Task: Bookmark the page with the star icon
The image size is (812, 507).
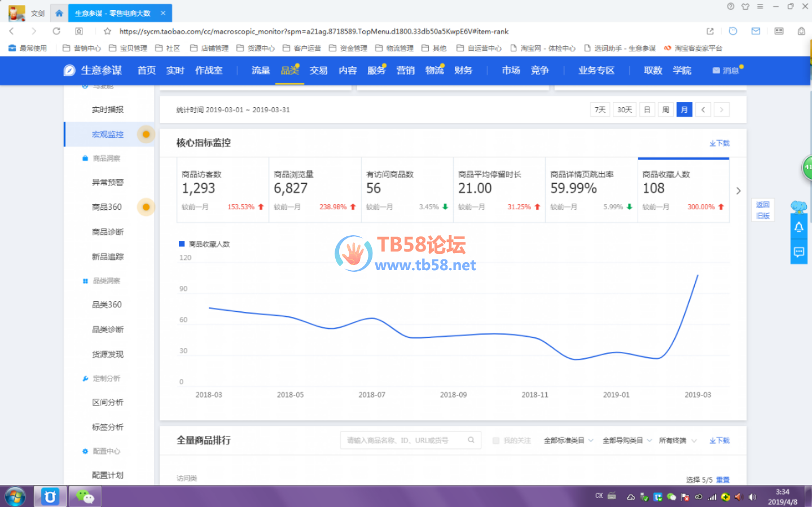Action: (107, 31)
